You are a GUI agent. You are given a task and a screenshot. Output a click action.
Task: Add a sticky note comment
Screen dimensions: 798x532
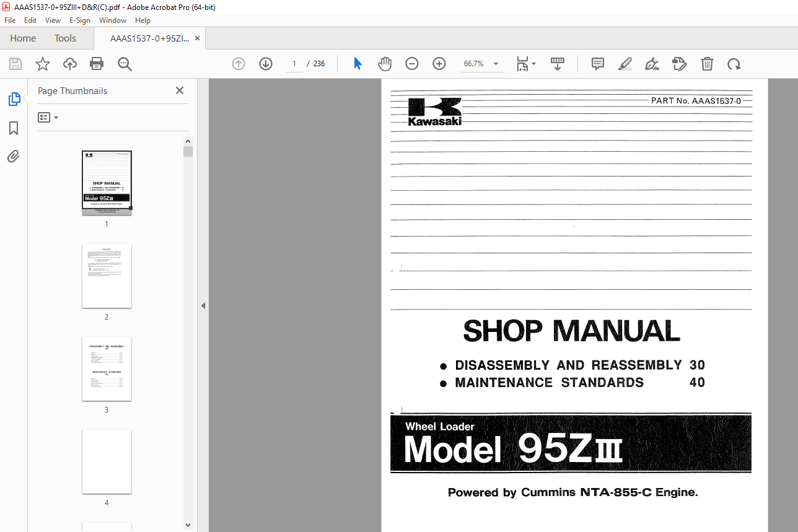598,64
